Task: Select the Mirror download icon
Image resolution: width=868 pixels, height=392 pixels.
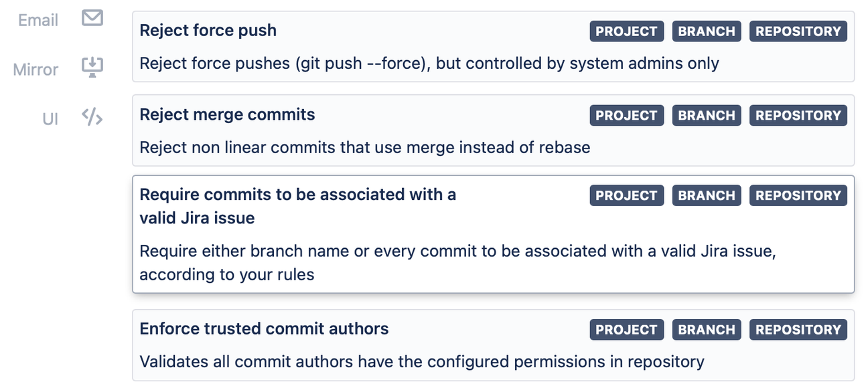Action: 92,67
